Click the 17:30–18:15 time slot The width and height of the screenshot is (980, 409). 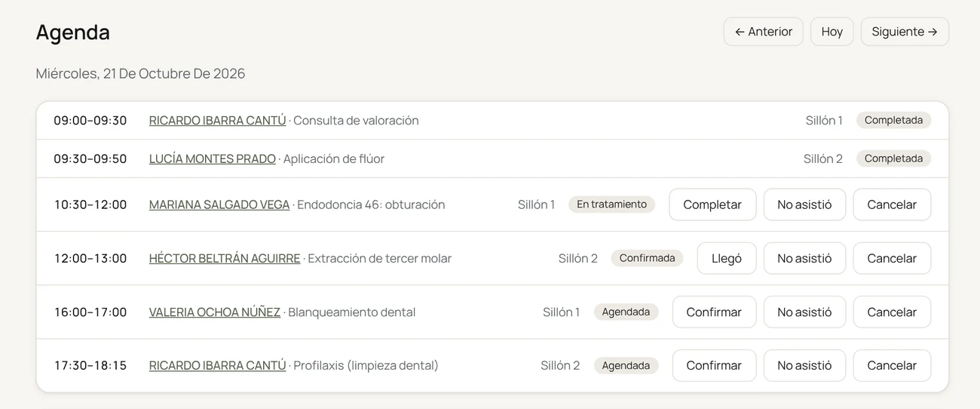click(90, 365)
